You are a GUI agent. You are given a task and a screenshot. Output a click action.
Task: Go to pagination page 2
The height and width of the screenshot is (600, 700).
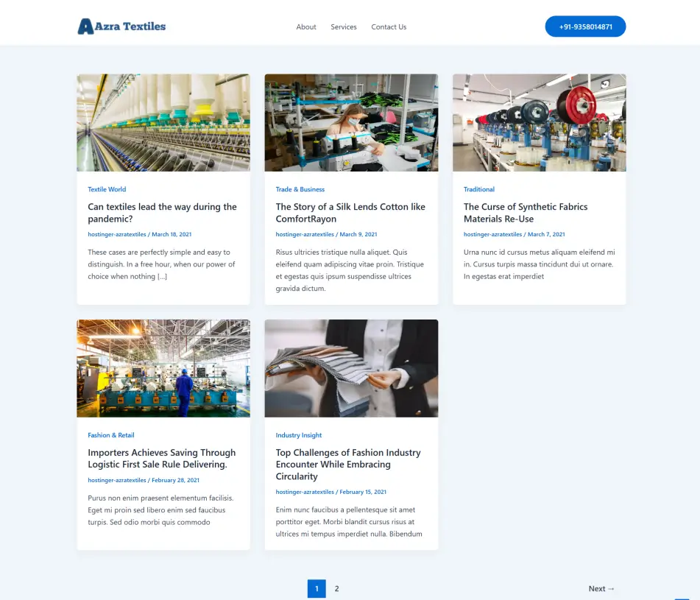[337, 588]
